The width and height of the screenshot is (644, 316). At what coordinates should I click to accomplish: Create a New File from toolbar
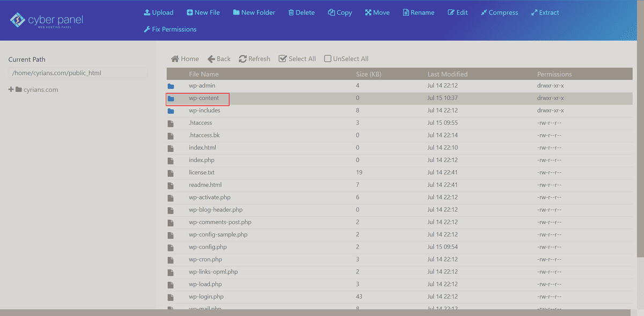point(203,12)
